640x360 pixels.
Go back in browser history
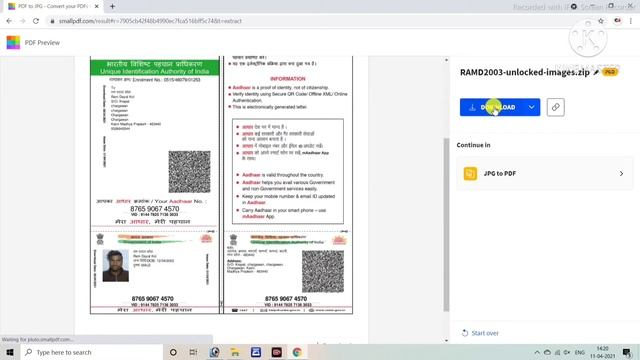tap(9, 21)
